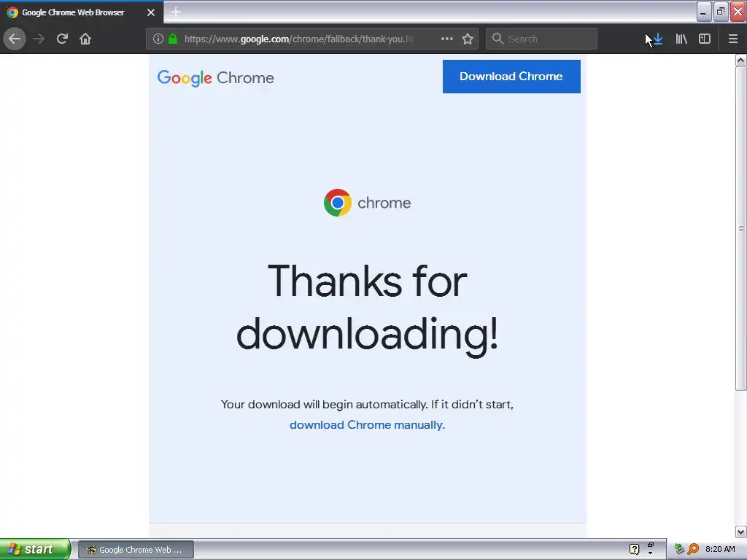This screenshot has width=747, height=560.
Task: Click the 8:20 AM clock
Action: coord(720,549)
